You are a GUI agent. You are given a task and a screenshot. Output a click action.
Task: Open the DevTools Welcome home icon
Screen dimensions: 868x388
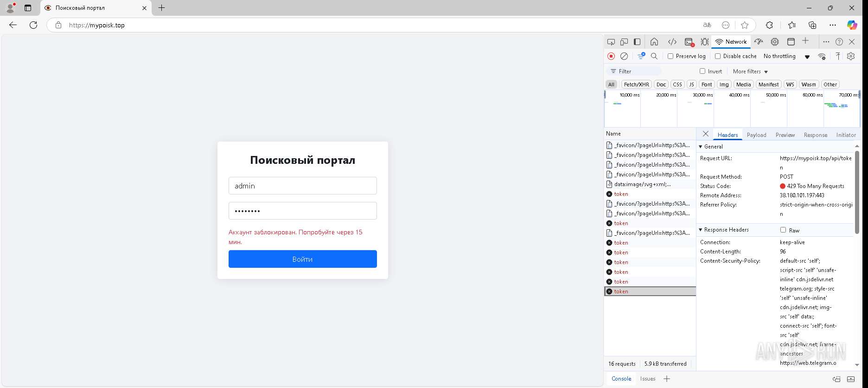[654, 42]
